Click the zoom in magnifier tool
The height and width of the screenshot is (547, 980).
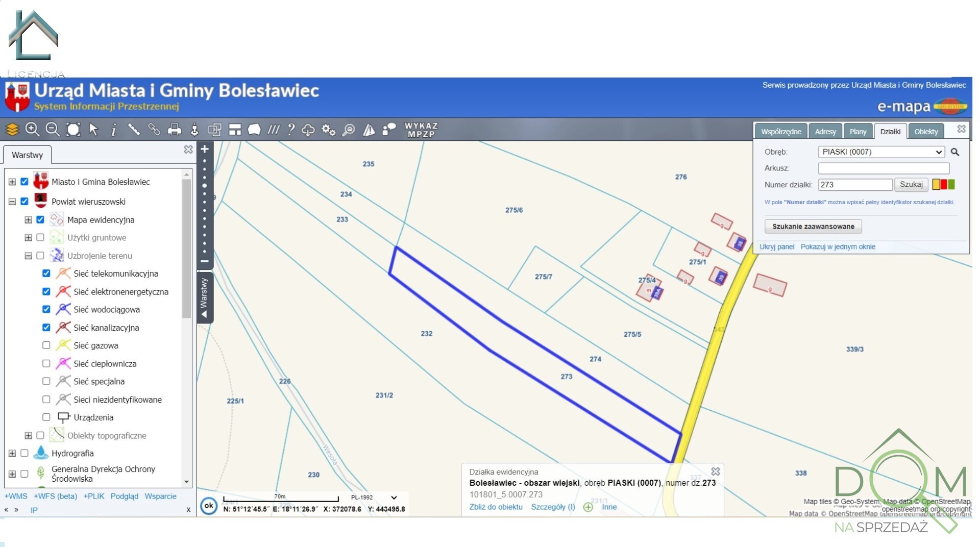pyautogui.click(x=32, y=130)
